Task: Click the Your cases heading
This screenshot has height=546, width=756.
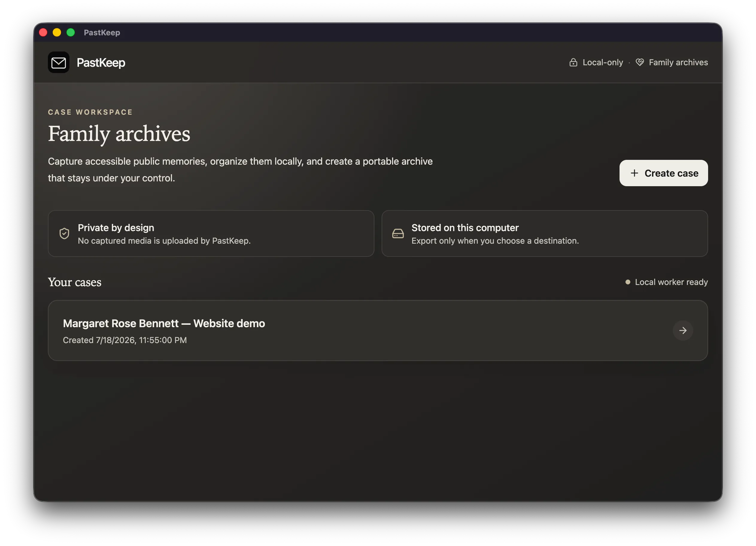Action: 75,282
